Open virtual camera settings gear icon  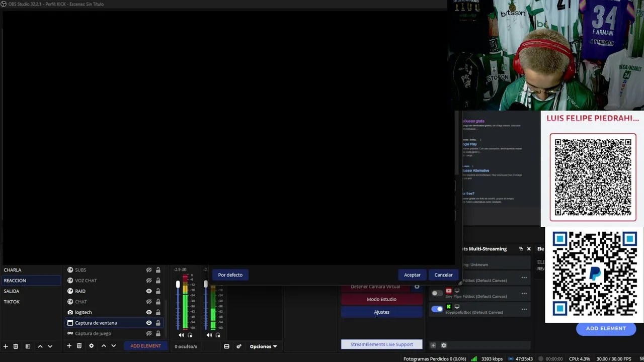[x=417, y=287]
